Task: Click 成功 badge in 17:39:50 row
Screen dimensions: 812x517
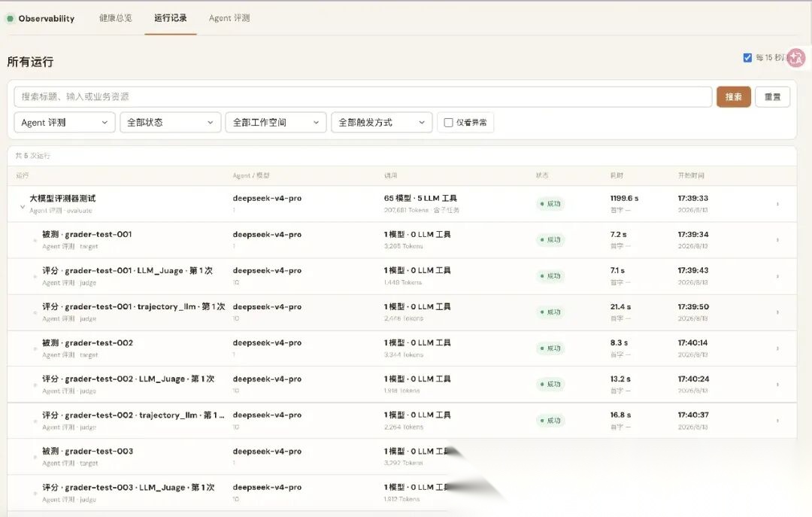Action: coord(550,312)
